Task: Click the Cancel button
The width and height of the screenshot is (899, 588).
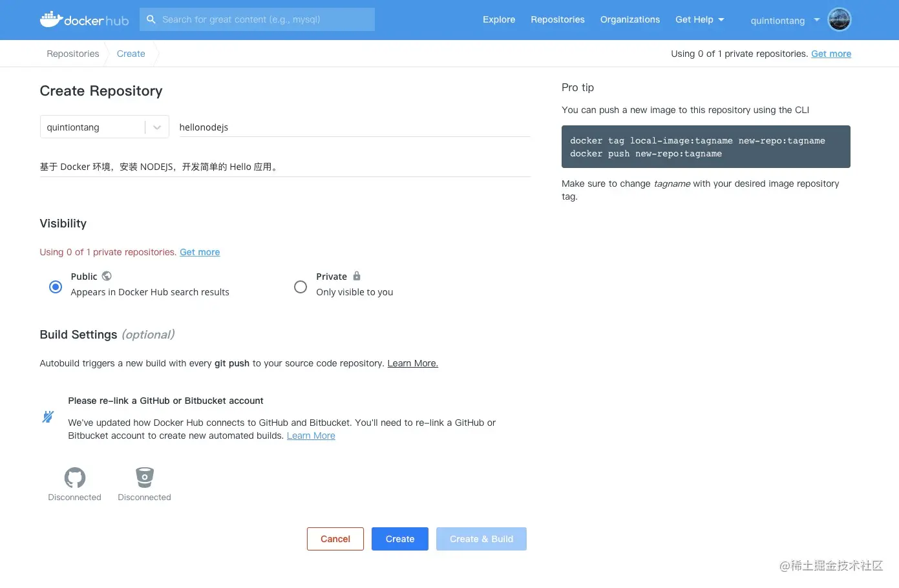Action: tap(335, 539)
